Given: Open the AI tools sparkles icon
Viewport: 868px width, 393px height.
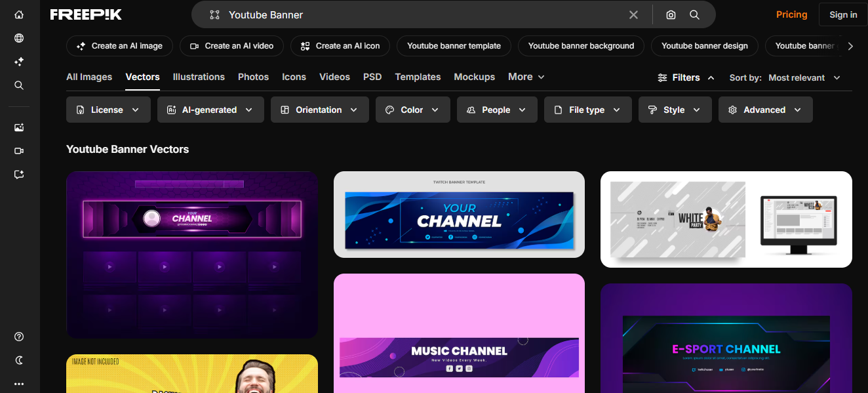Looking at the screenshot, I should [x=18, y=61].
